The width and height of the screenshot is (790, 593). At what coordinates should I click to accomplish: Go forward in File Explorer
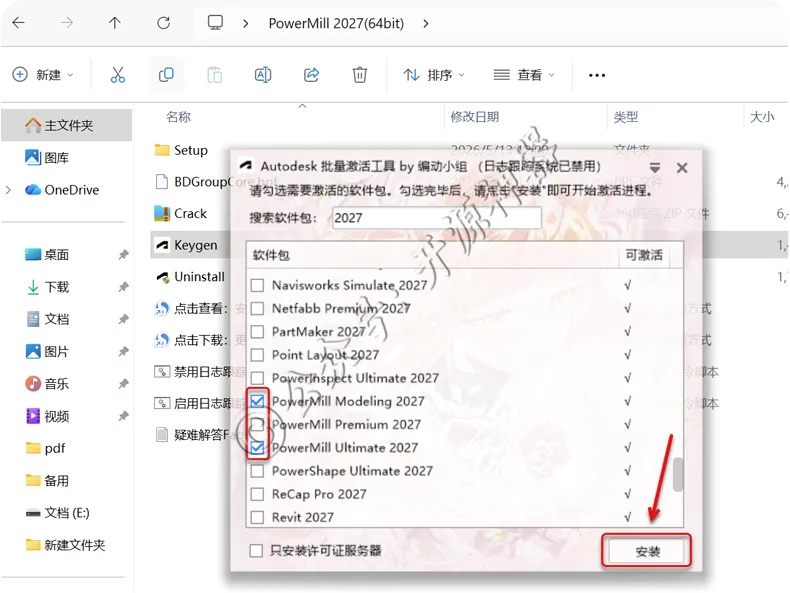click(67, 23)
